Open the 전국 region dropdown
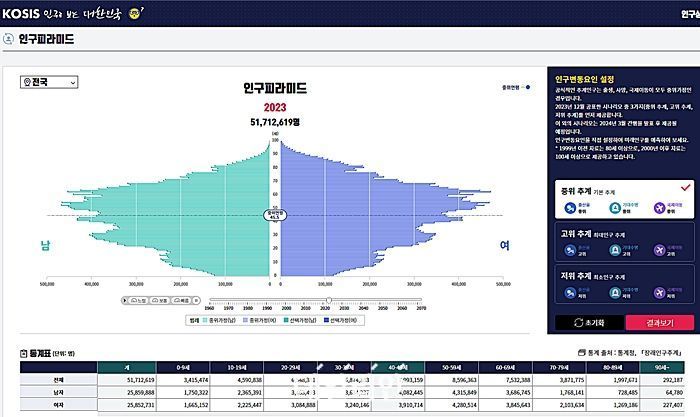Image resolution: width=700 pixels, height=417 pixels. coord(48,82)
